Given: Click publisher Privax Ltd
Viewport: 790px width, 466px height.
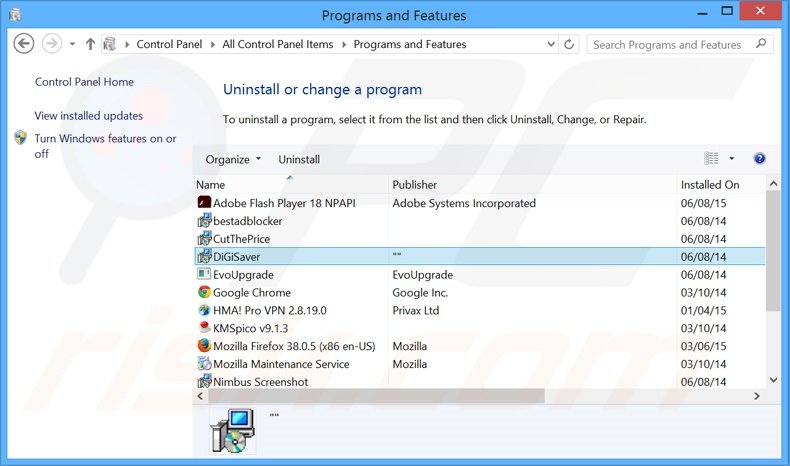Looking at the screenshot, I should (x=416, y=310).
